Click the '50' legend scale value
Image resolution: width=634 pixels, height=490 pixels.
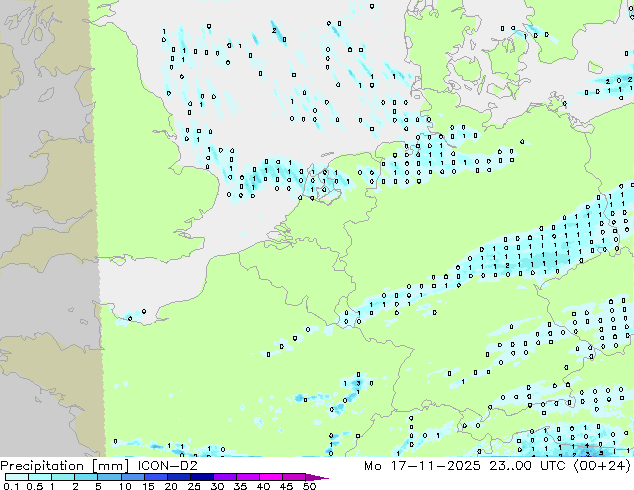[310, 486]
